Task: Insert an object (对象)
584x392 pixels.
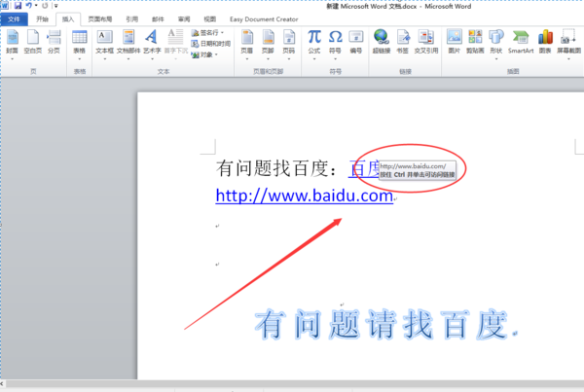Action: (x=202, y=54)
